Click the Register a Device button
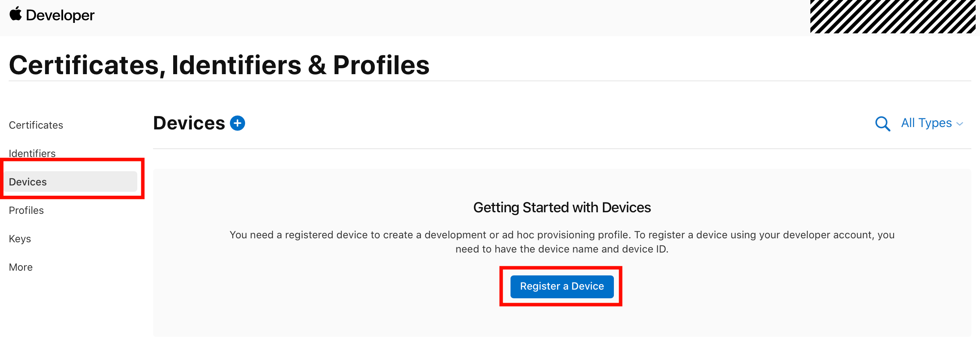 pos(562,286)
